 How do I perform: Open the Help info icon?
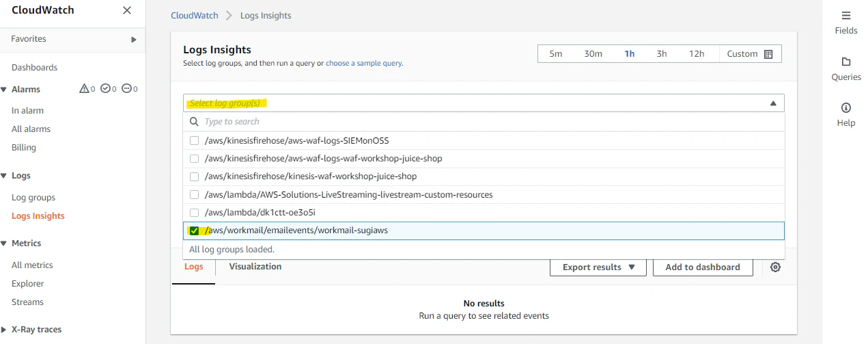846,108
